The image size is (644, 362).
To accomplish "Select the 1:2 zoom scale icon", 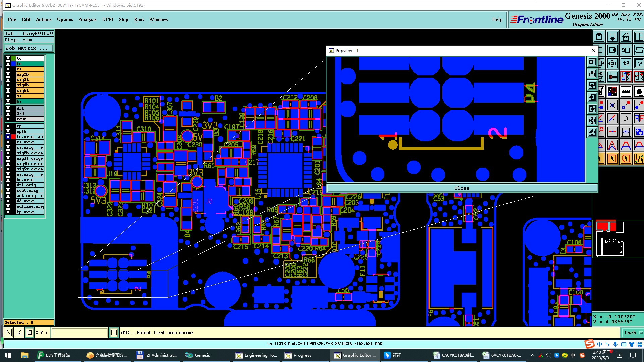I will (626, 63).
